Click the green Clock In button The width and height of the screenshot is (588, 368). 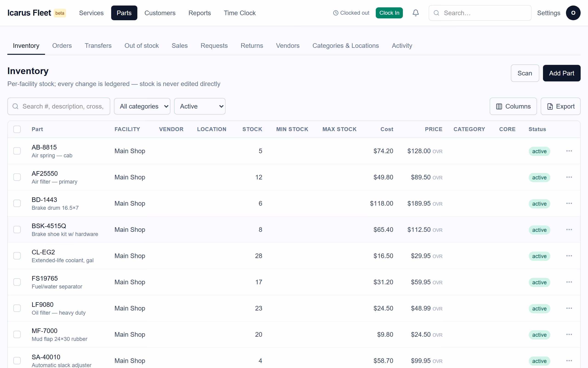(389, 13)
